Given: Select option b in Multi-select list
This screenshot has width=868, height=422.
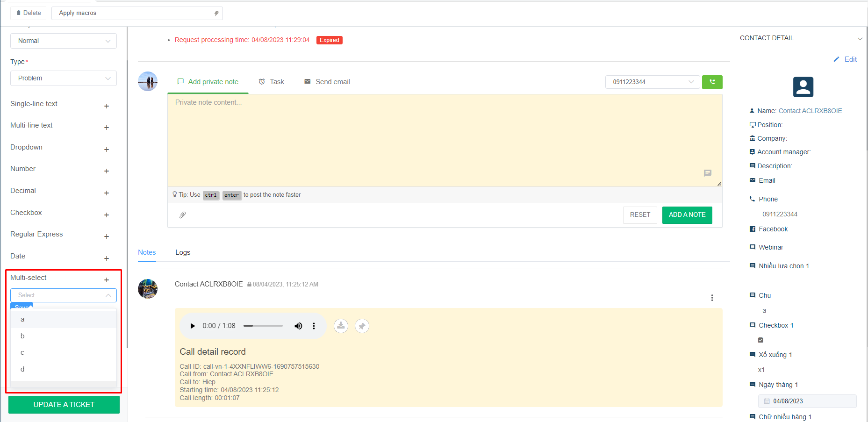Looking at the screenshot, I should tap(22, 336).
